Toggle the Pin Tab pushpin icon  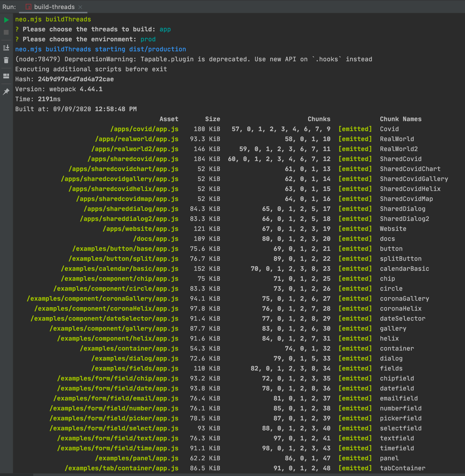[x=6, y=92]
